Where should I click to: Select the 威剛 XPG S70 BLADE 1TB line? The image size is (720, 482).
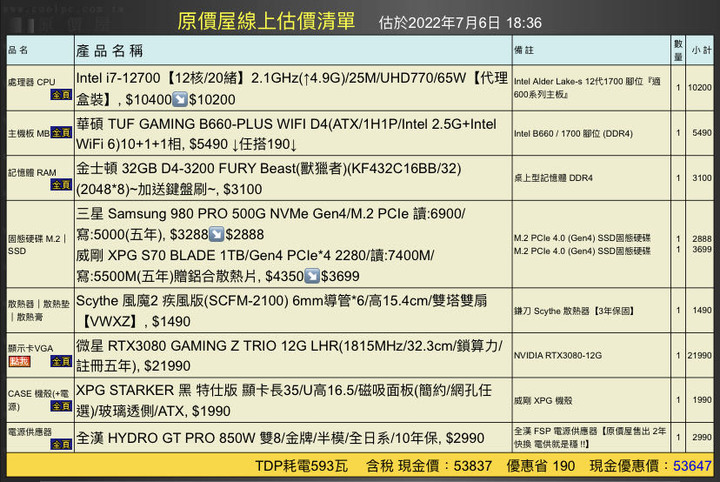click(x=255, y=266)
